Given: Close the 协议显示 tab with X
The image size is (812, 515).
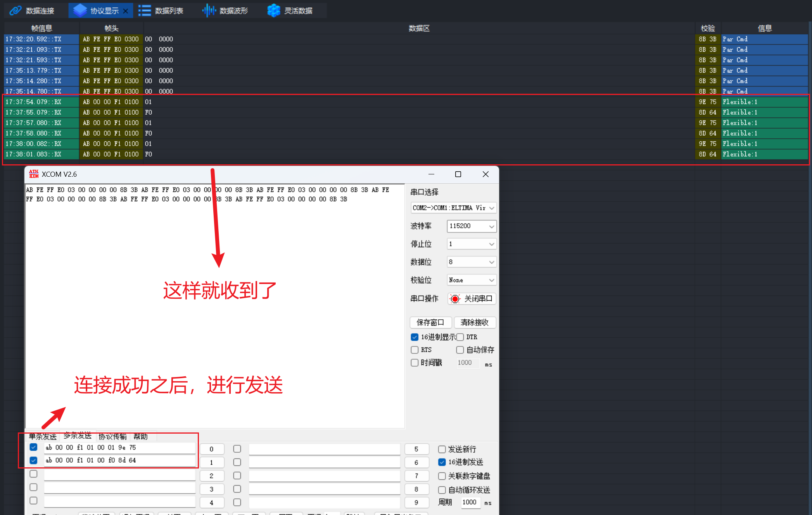Looking at the screenshot, I should pos(126,11).
